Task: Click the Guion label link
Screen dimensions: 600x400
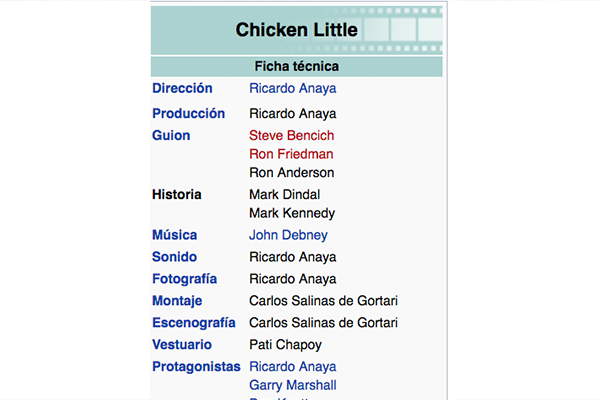Action: (x=171, y=135)
